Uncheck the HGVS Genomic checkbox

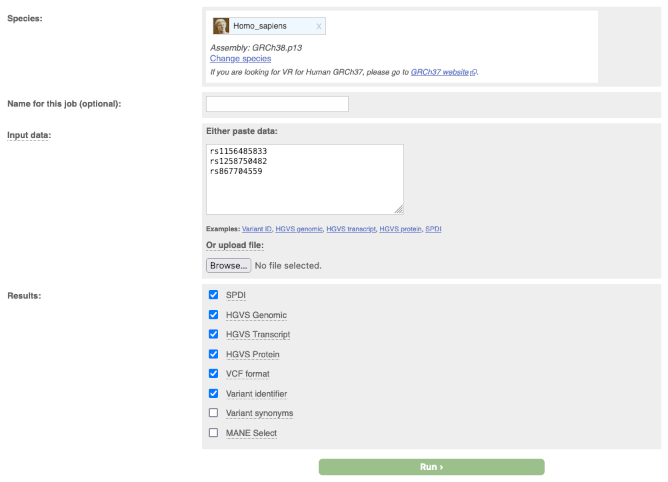213,315
